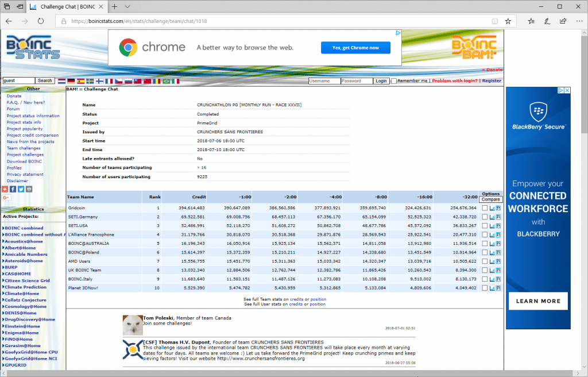Open the browser Settings and more menu
Image resolution: width=588 pixels, height=377 pixels.
click(x=579, y=21)
